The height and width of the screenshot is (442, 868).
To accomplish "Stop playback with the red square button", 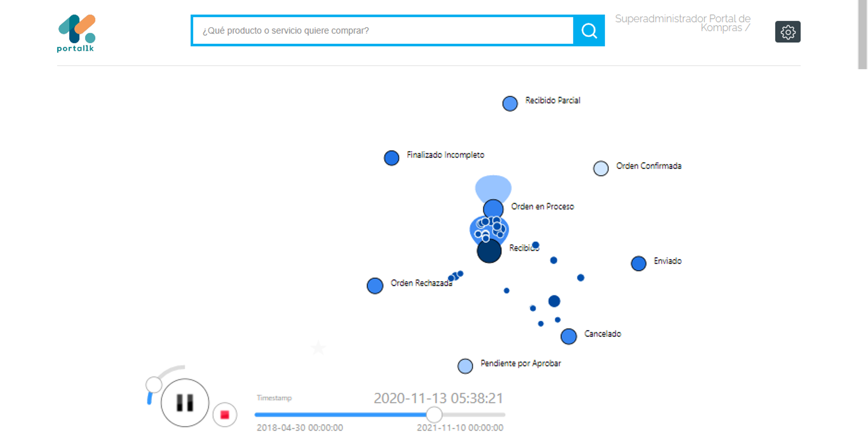I will point(225,414).
